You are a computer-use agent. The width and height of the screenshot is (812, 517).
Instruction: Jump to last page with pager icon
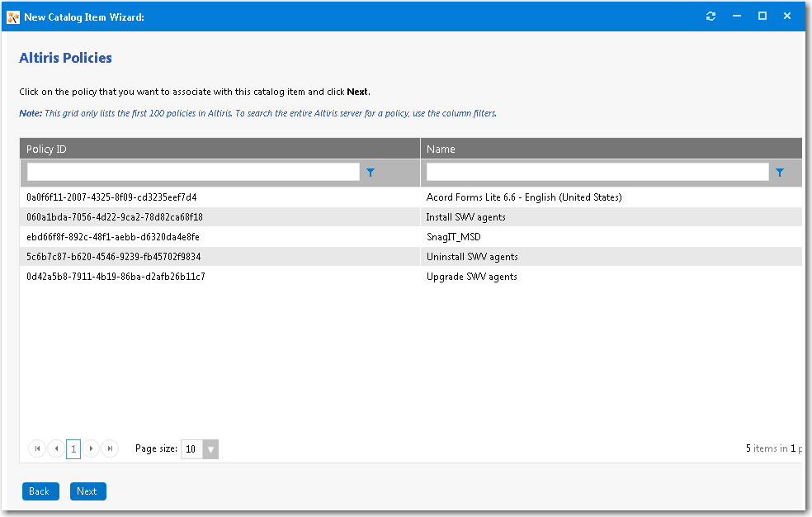(110, 448)
